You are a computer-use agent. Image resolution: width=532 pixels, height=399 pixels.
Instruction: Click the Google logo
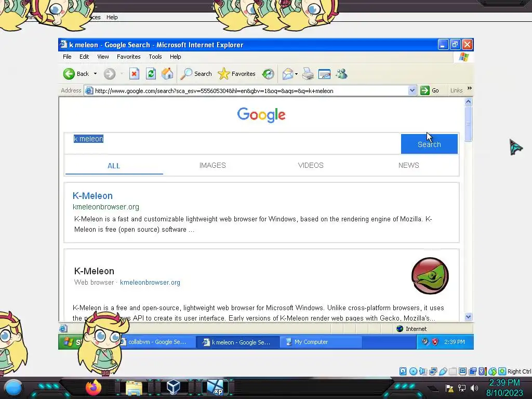261,115
